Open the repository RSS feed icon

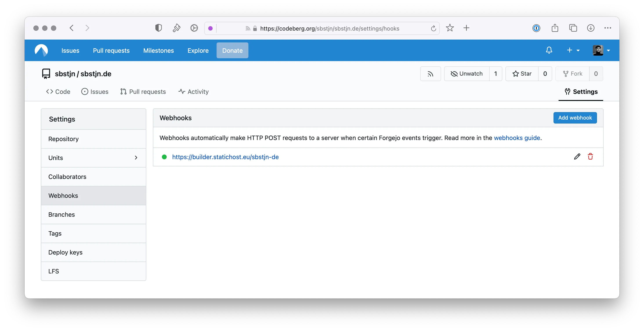click(431, 74)
